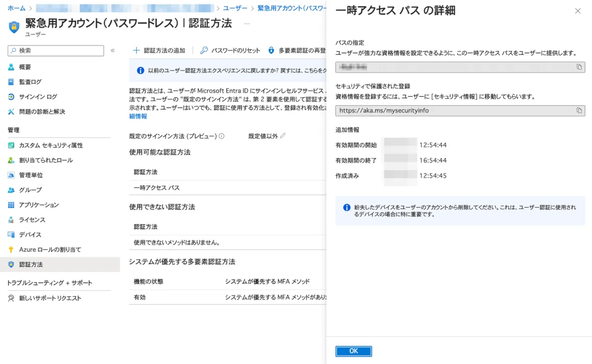This screenshot has height=364, width=592.
Task: Click パスワードのリセット in the toolbar
Action: coord(230,50)
